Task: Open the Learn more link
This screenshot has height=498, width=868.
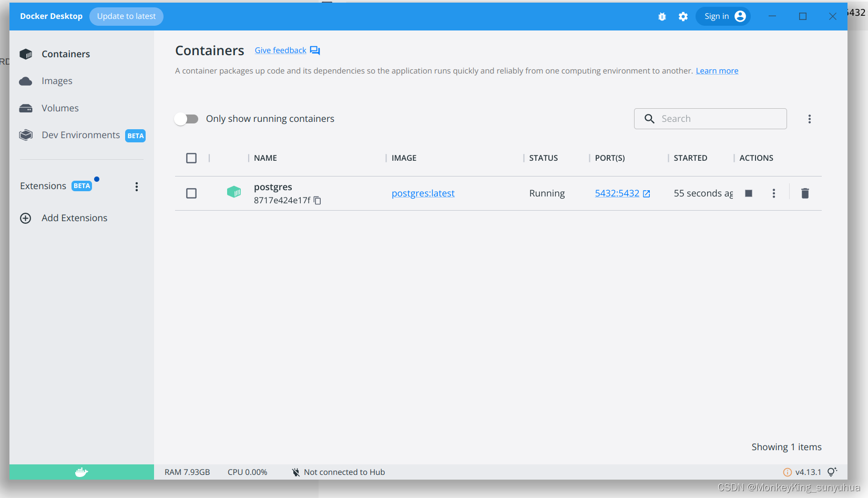Action: tap(717, 71)
